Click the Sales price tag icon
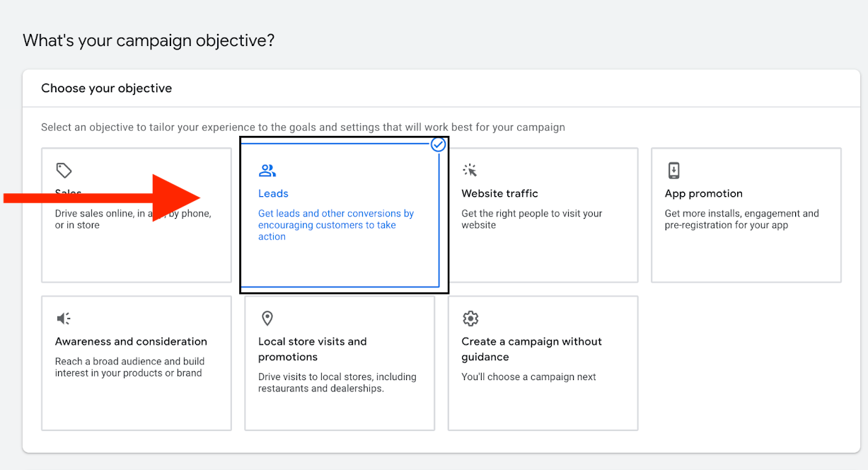 [x=64, y=171]
